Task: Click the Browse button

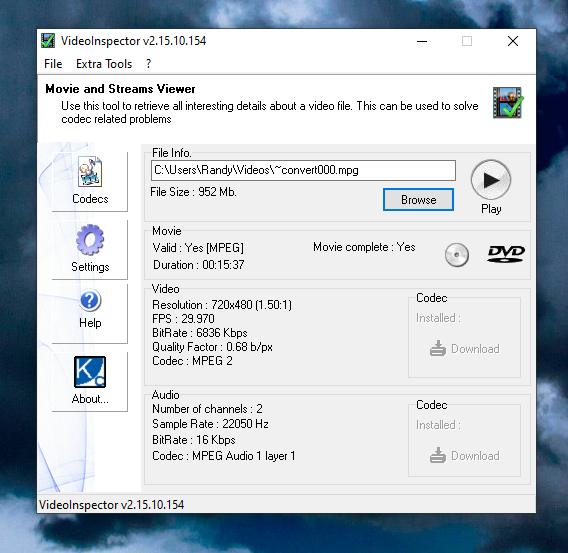Action: pyautogui.click(x=418, y=200)
